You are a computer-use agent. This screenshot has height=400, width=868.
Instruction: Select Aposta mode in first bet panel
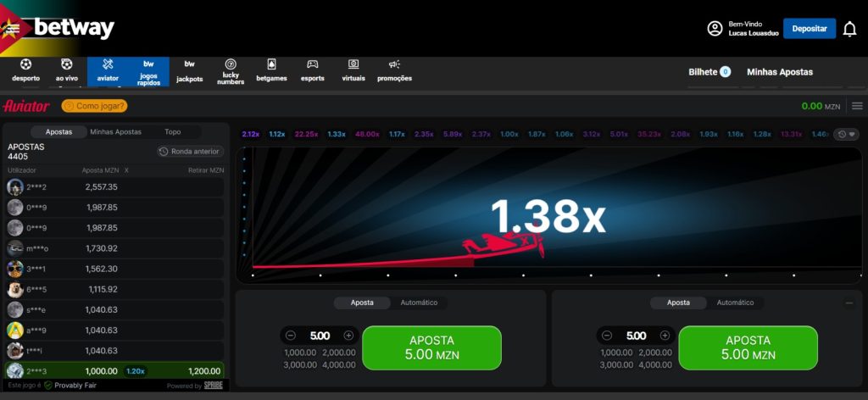362,303
